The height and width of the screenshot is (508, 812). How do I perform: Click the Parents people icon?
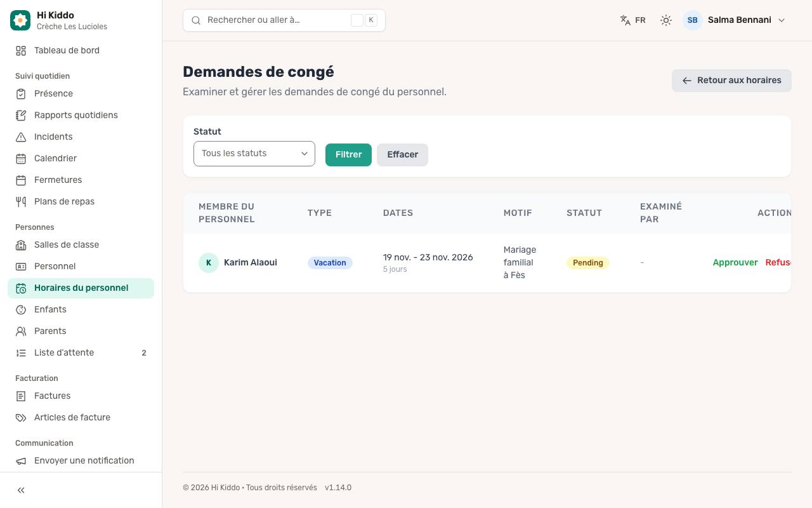(x=21, y=331)
